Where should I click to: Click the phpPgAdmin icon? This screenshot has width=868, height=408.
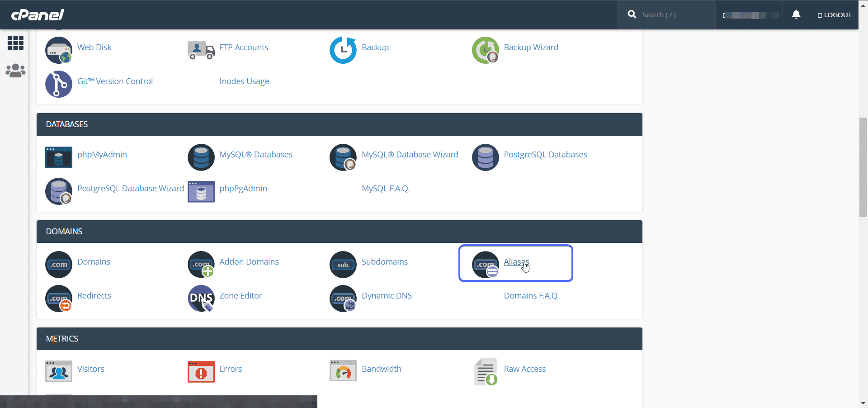pos(201,192)
